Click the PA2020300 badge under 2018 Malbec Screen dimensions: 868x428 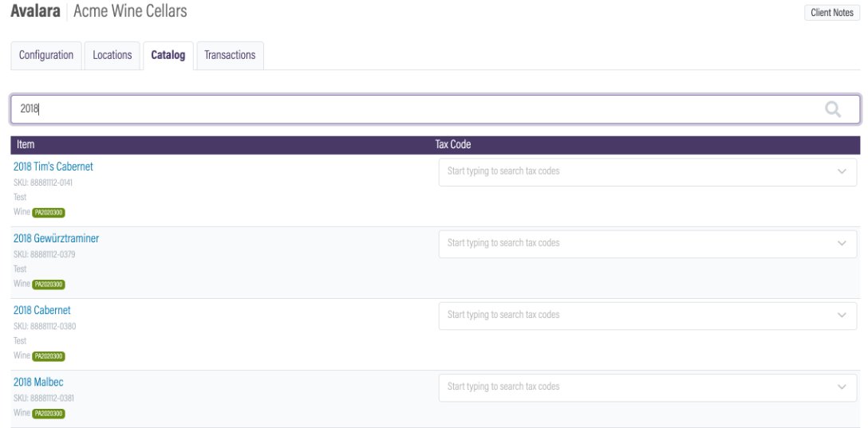point(49,414)
